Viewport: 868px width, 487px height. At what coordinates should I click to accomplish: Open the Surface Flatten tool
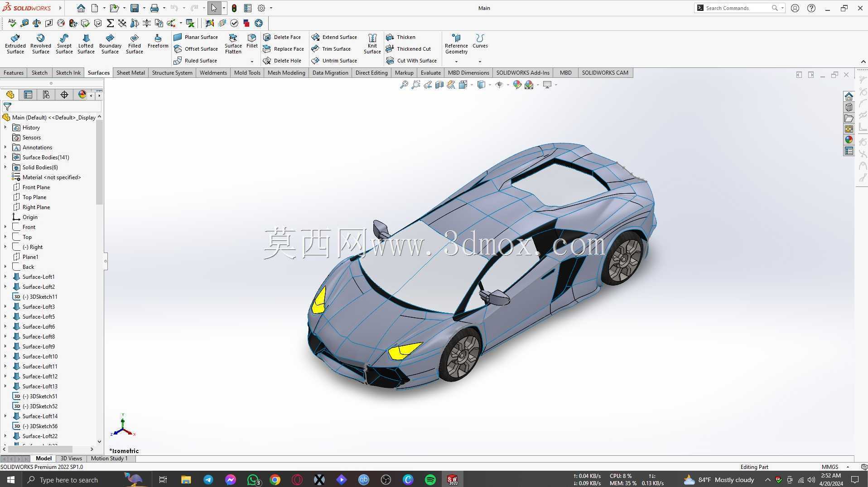[233, 43]
